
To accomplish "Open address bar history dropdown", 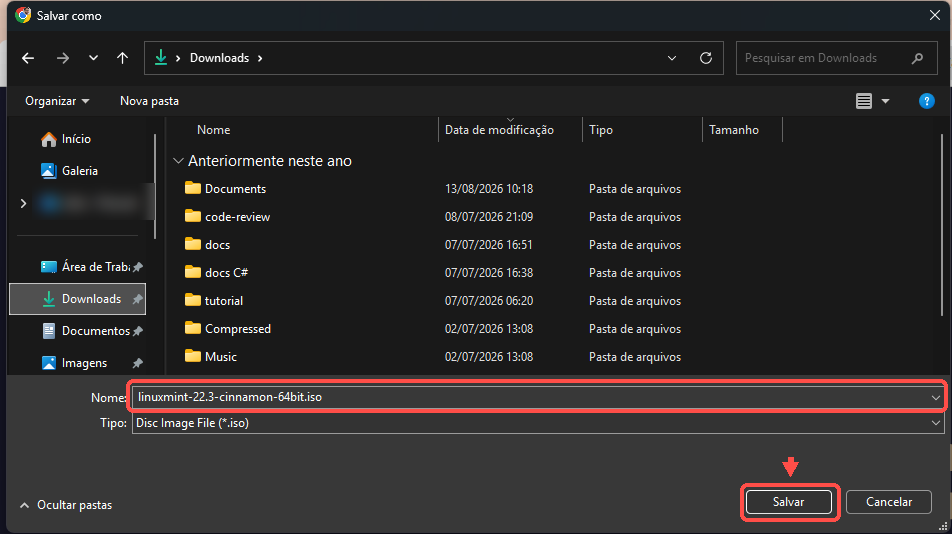I will point(672,58).
